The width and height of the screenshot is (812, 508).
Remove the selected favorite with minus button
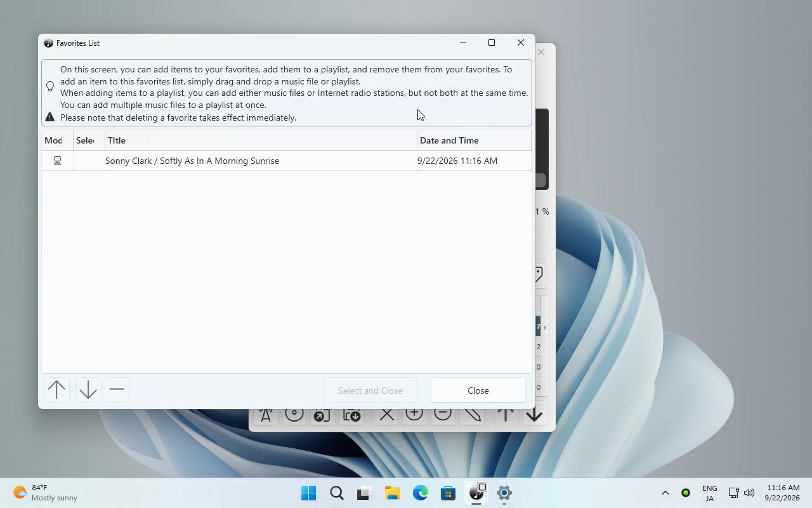[117, 390]
